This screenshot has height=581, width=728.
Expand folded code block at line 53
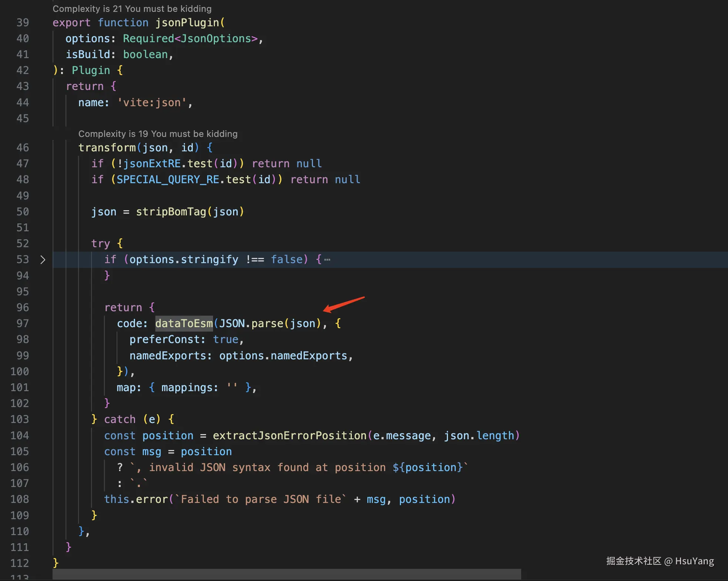click(x=43, y=260)
